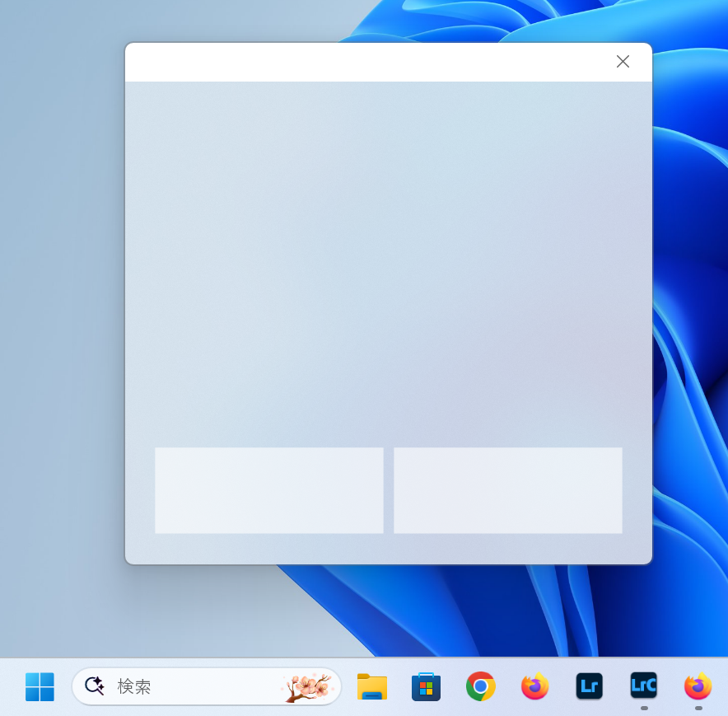
Task: Launch Microsoft Store from the taskbar
Action: [426, 686]
